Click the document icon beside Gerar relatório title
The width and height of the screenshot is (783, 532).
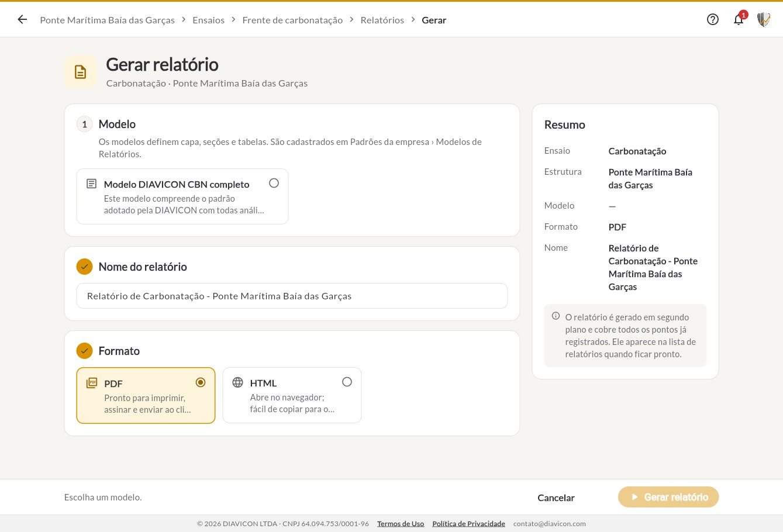pyautogui.click(x=80, y=72)
